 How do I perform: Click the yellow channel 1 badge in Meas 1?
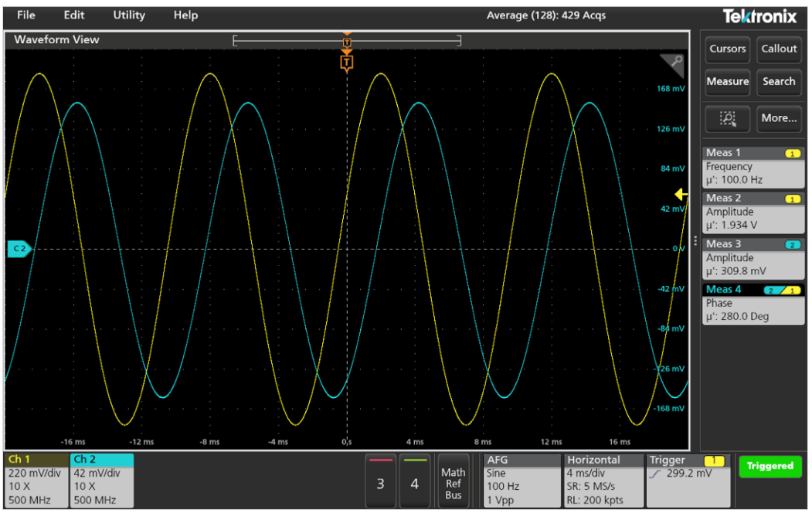[792, 154]
